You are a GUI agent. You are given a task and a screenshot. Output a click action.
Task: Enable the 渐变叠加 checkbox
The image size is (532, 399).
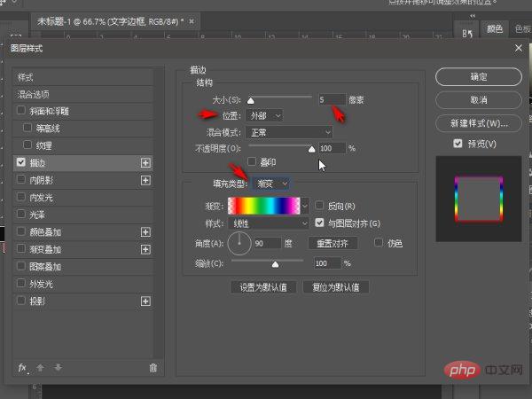point(21,248)
